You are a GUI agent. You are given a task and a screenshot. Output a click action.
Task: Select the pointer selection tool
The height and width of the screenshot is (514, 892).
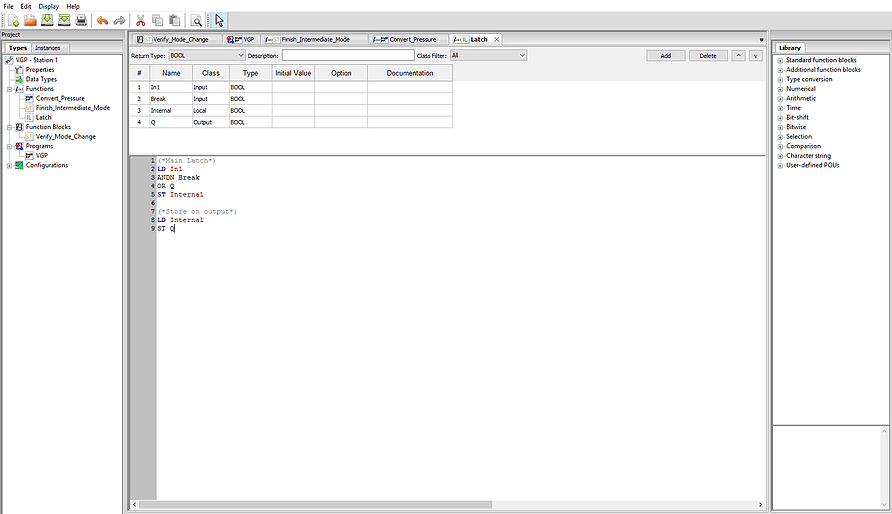(x=219, y=20)
